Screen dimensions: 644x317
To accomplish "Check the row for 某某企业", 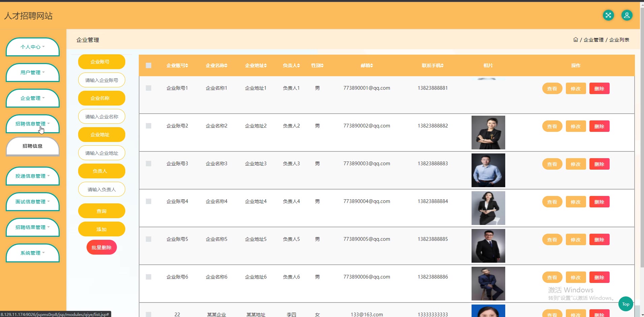I will [x=149, y=314].
